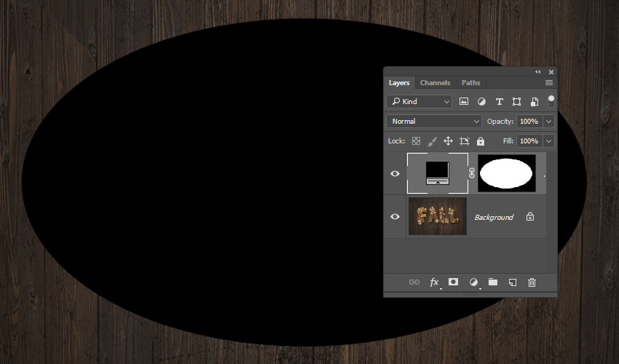Close the Layers panel
619x364 pixels.
(x=551, y=72)
